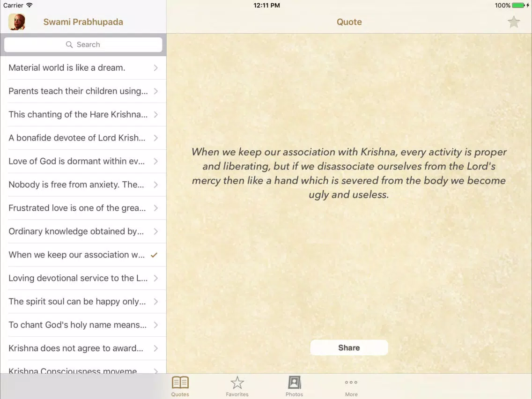
Task: Open chevron for 'Frustrated love is one of the grea...'
Action: tap(156, 208)
